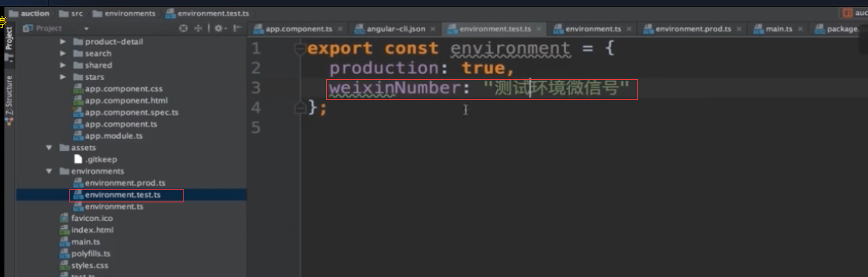The image size is (868, 277).
Task: Expand the search folder arrow
Action: coord(63,53)
